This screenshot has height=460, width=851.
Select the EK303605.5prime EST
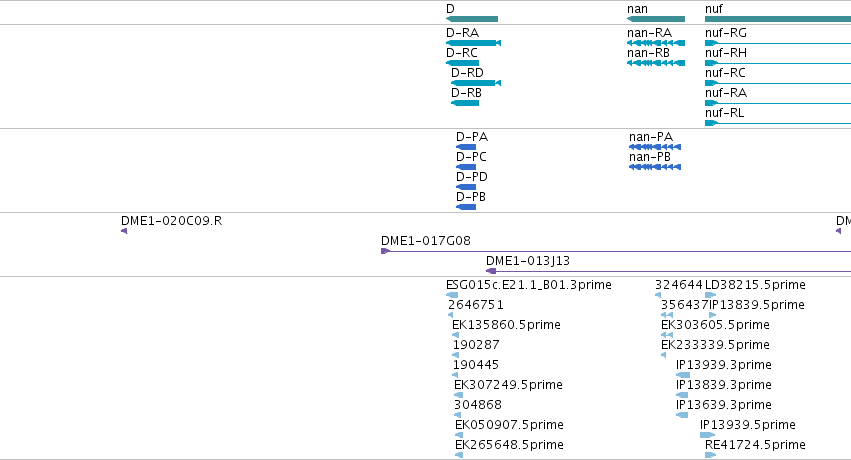pos(667,335)
